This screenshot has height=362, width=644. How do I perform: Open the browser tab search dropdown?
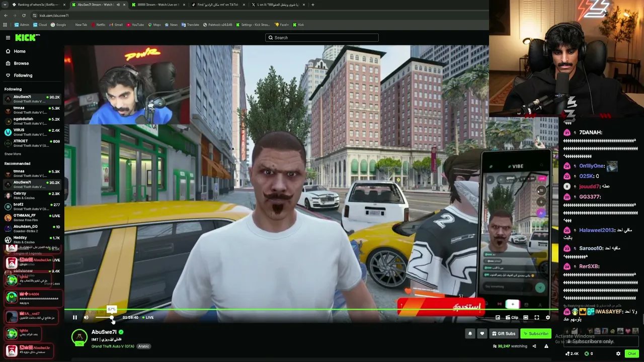pos(4,5)
